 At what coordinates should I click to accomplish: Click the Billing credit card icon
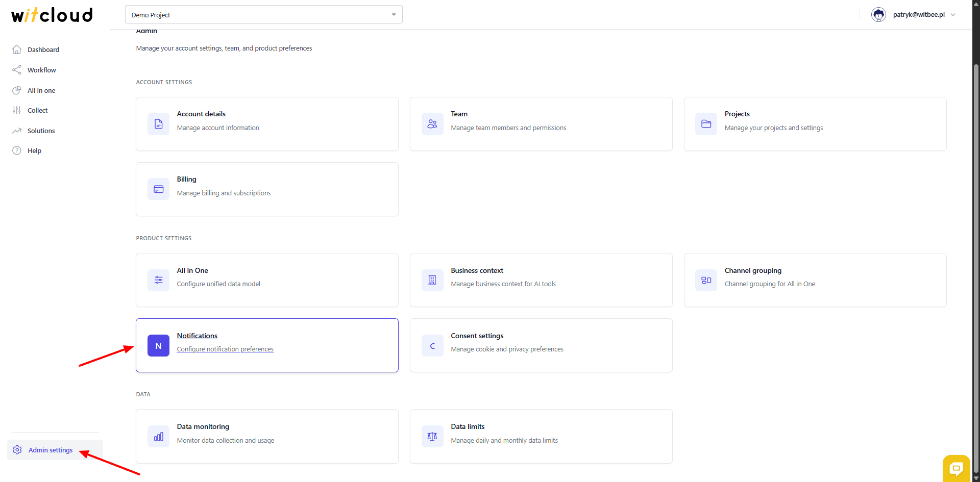tap(158, 189)
